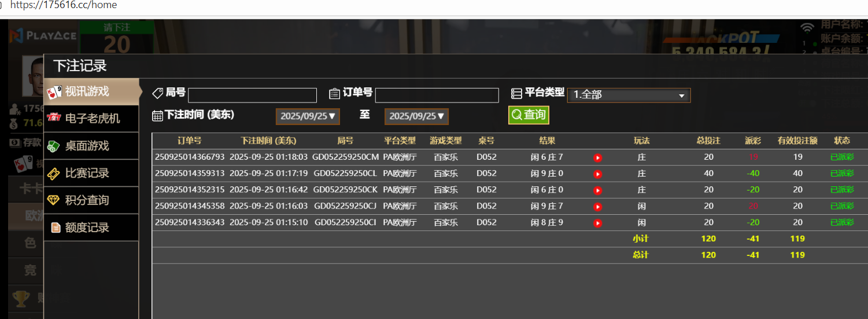
Task: Focus the 局号 text input field
Action: point(252,95)
